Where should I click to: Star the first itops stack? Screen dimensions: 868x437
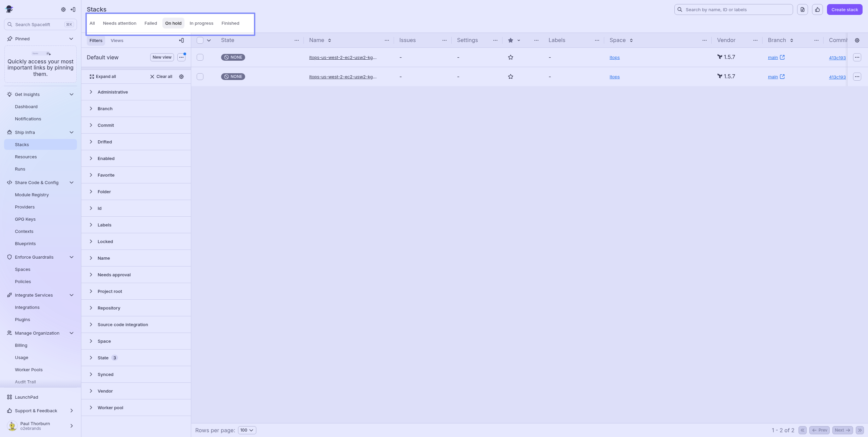(x=511, y=57)
